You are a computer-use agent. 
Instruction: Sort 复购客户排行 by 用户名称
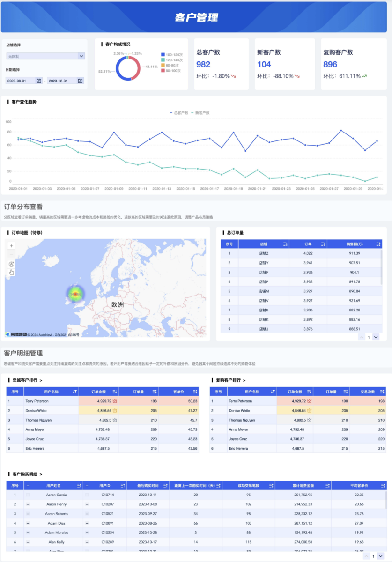(x=272, y=392)
